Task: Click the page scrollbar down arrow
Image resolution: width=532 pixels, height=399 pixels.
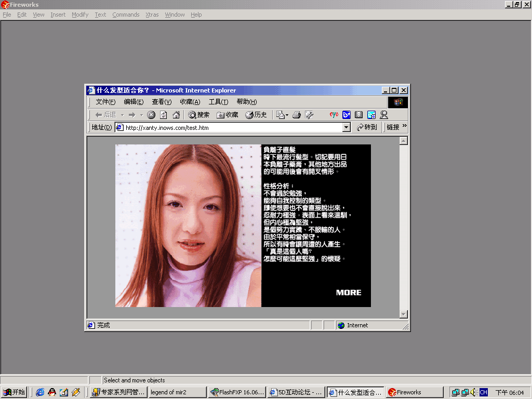Action: click(x=404, y=314)
